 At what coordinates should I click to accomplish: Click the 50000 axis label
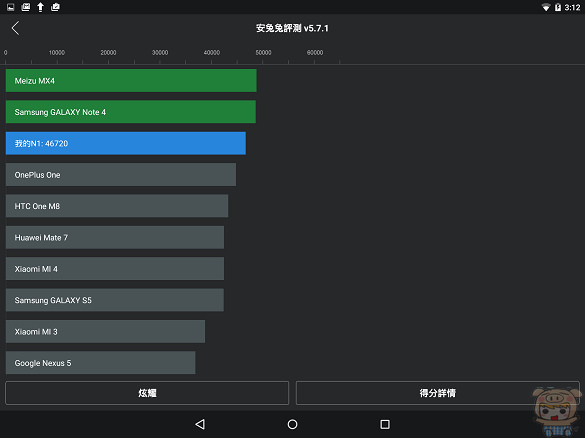pyautogui.click(x=263, y=53)
